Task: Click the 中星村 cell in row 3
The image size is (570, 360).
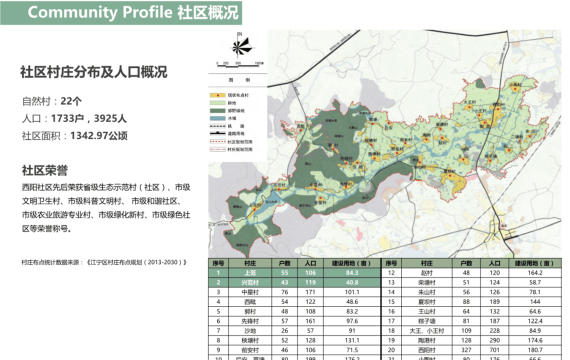Action: tap(250, 292)
